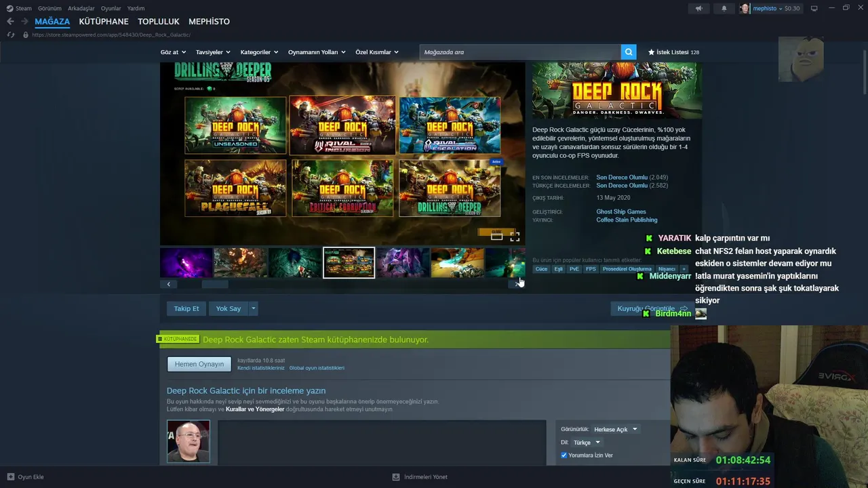This screenshot has height=488, width=868.
Task: Open the arrow dropdown next to Yok Say
Action: 254,308
